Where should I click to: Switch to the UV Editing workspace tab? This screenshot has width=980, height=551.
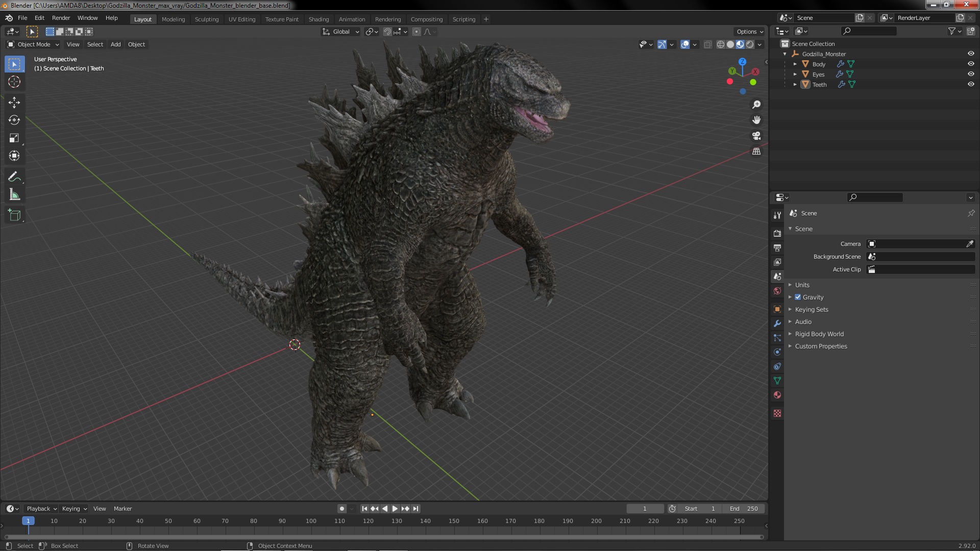click(x=242, y=19)
